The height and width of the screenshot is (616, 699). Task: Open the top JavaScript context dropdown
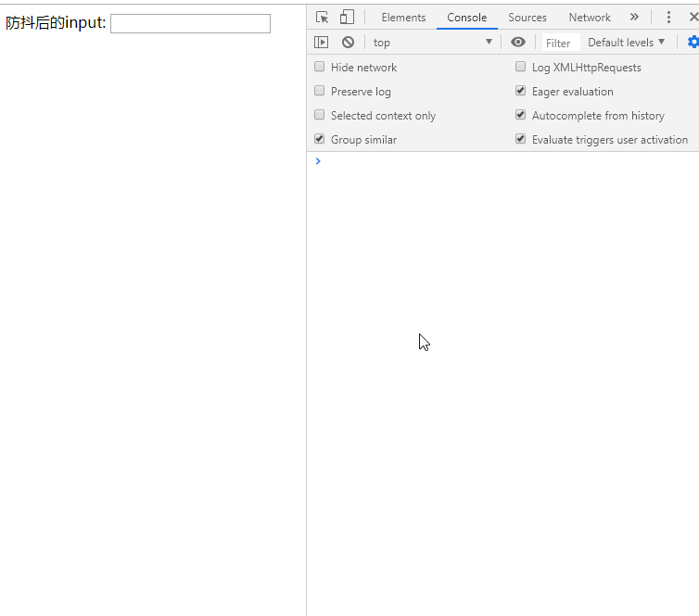coord(432,43)
